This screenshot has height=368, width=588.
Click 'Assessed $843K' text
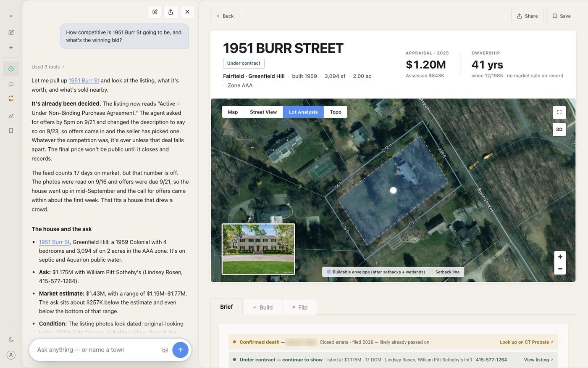tap(425, 76)
